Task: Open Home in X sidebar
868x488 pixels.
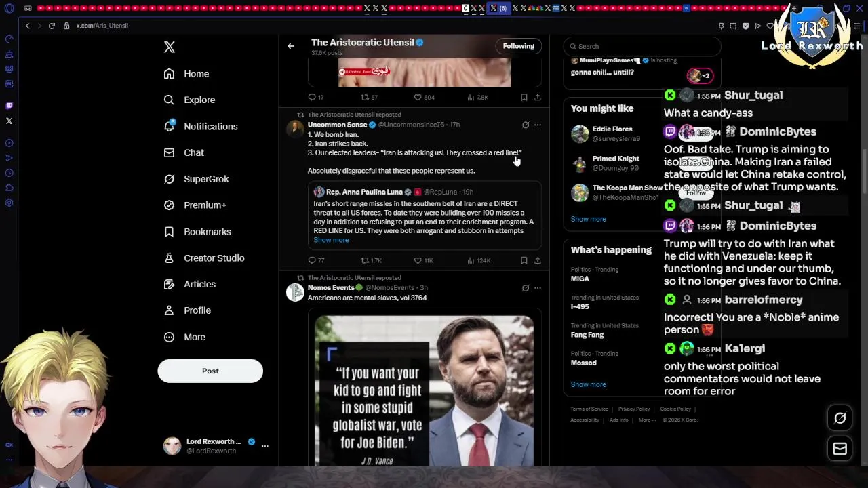Action: (186, 73)
